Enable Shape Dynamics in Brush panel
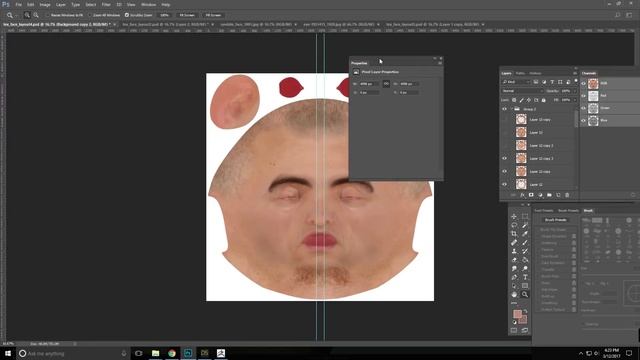The height and width of the screenshot is (360, 640). tap(553, 236)
